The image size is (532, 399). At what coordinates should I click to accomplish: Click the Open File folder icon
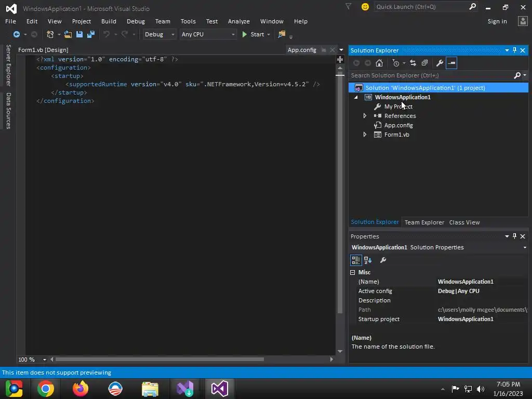click(x=68, y=34)
